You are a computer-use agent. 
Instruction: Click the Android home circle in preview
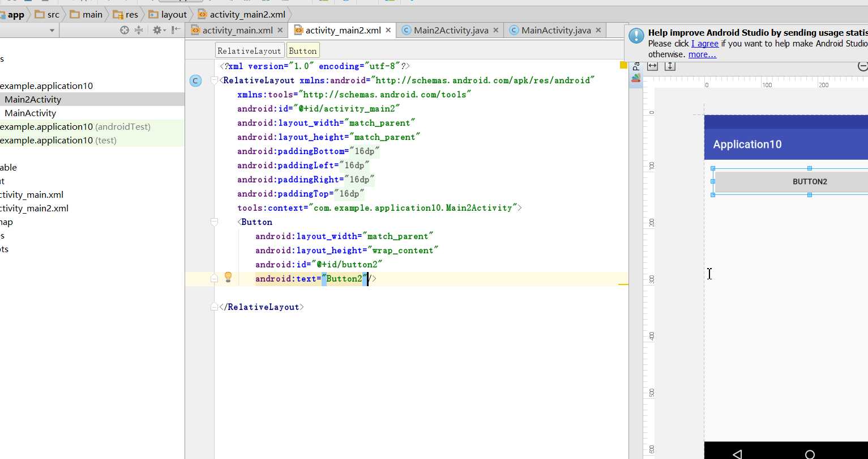tap(810, 454)
